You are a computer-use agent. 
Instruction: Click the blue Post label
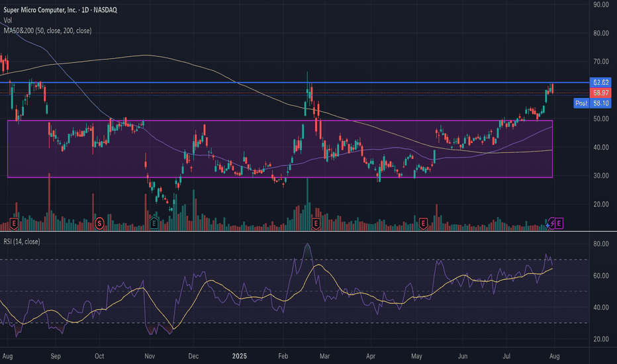pyautogui.click(x=581, y=103)
